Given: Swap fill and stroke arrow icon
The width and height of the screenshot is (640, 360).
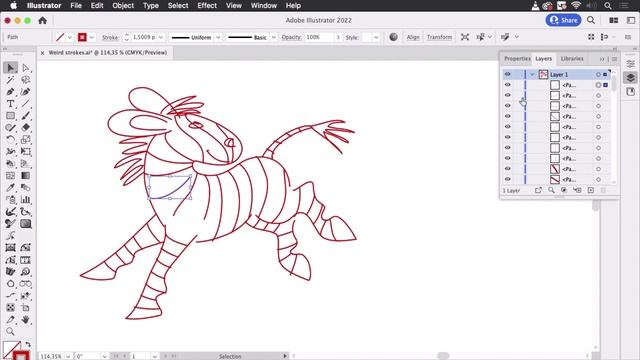Looking at the screenshot, I should 28,345.
